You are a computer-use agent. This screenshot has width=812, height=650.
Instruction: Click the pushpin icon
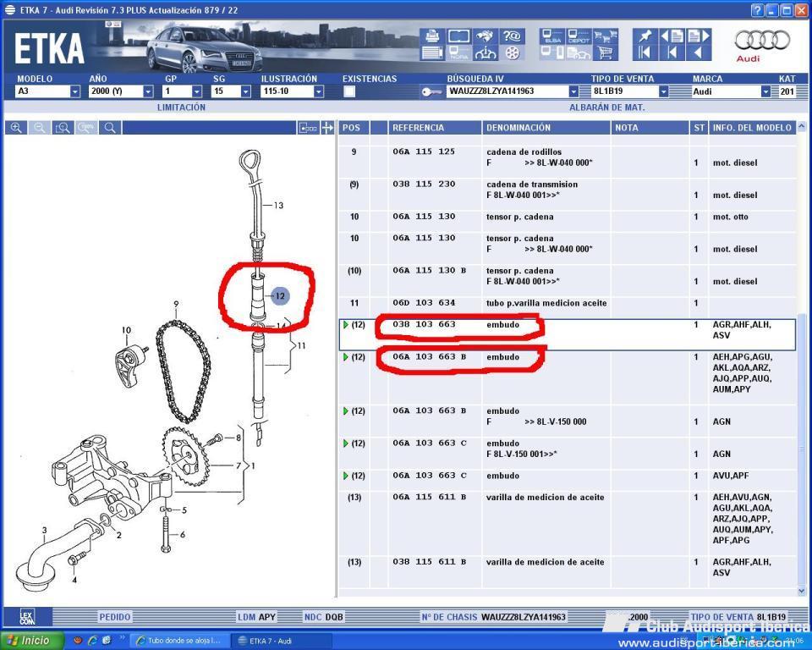coord(645,36)
